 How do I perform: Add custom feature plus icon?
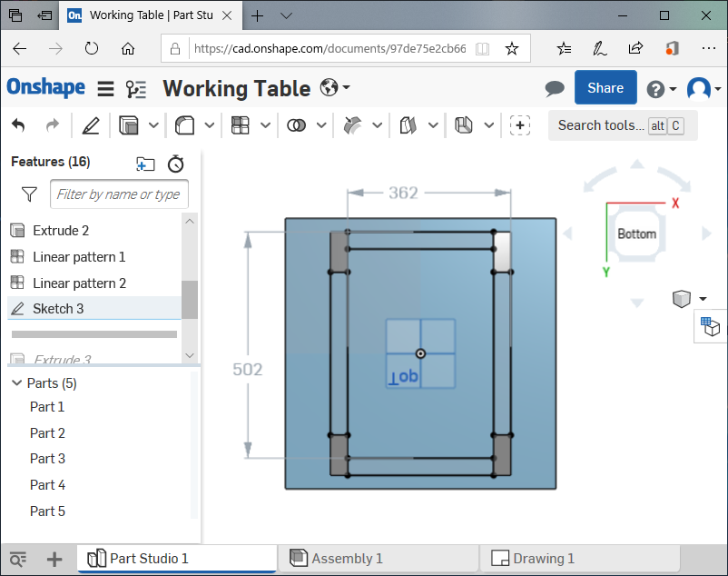coord(520,125)
